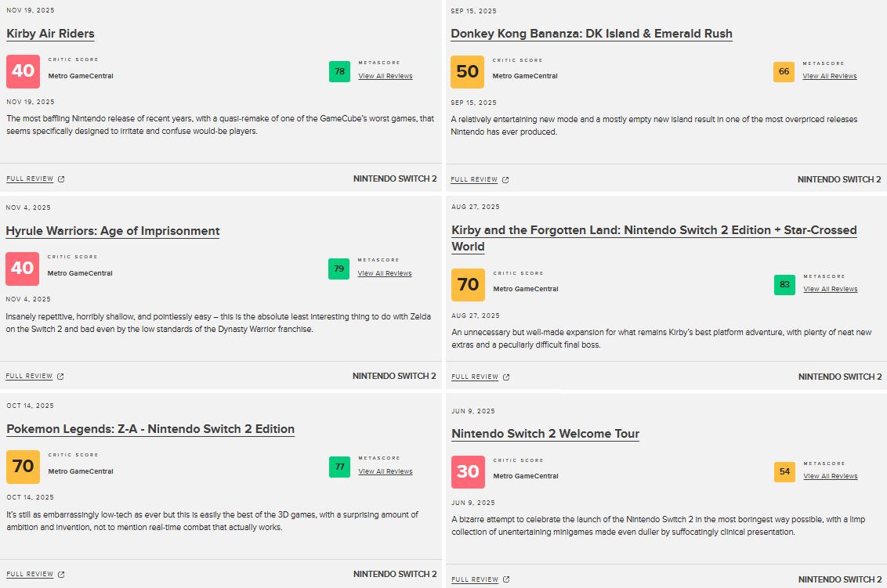Click external link icon for Kirby Forgotten Land review

506,377
